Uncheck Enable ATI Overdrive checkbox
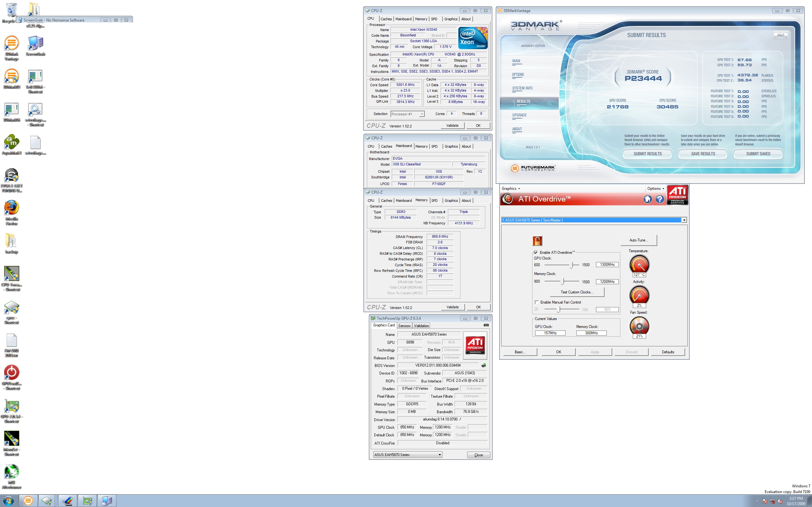Viewport: 812px width, 507px height. (536, 253)
